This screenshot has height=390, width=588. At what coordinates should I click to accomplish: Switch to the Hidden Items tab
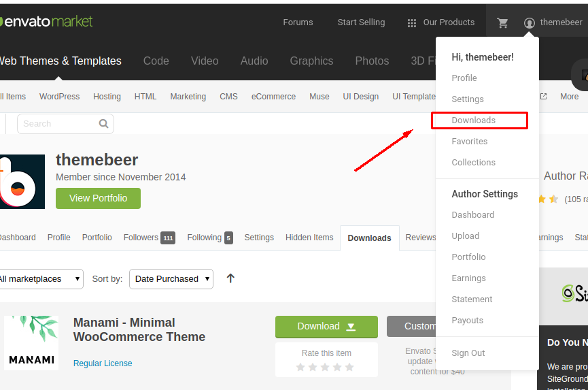pos(309,238)
